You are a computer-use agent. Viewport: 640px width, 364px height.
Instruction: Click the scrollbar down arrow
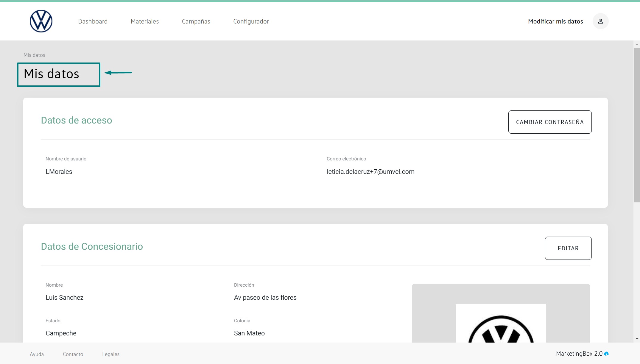point(637,339)
